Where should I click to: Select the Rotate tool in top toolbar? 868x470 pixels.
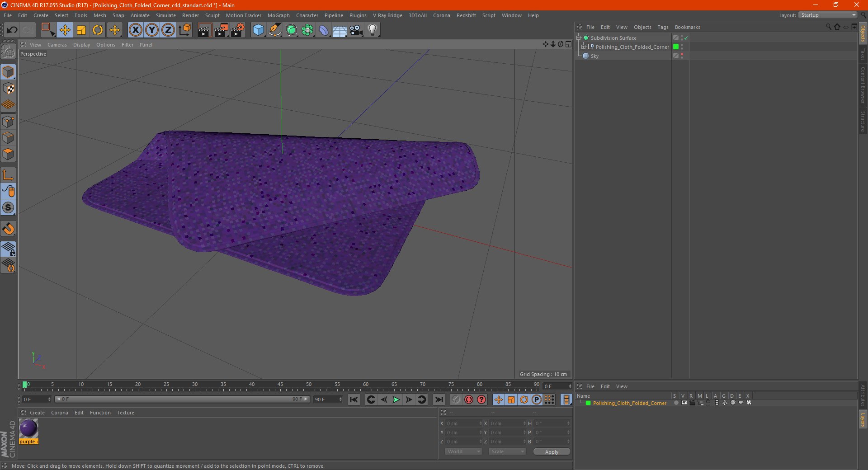pyautogui.click(x=98, y=30)
